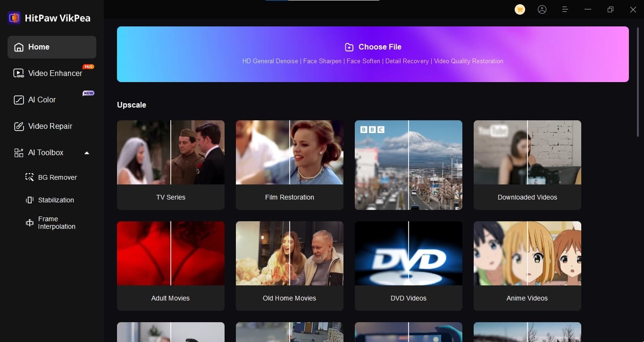Click the HitPaw VikPea logo icon
This screenshot has width=644, height=342.
click(14, 18)
